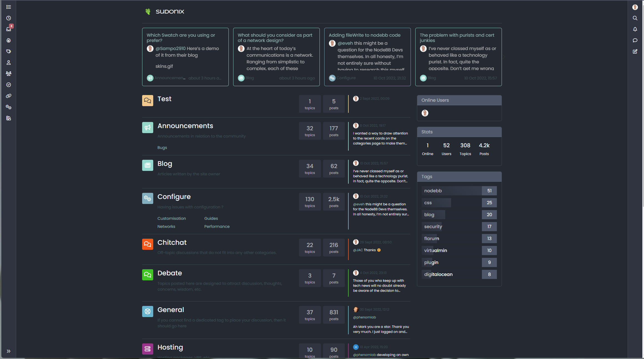Click the Sudonix logo
This screenshot has width=644, height=359.
click(x=164, y=11)
